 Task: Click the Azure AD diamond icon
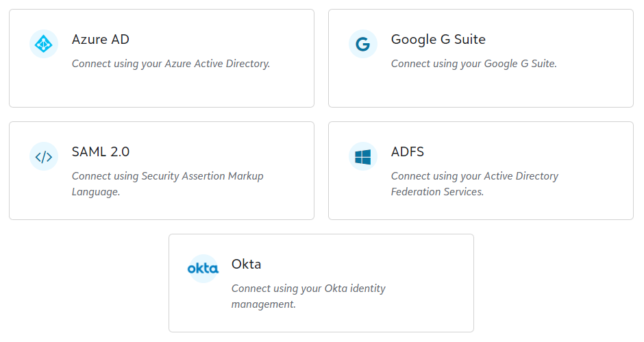point(44,45)
